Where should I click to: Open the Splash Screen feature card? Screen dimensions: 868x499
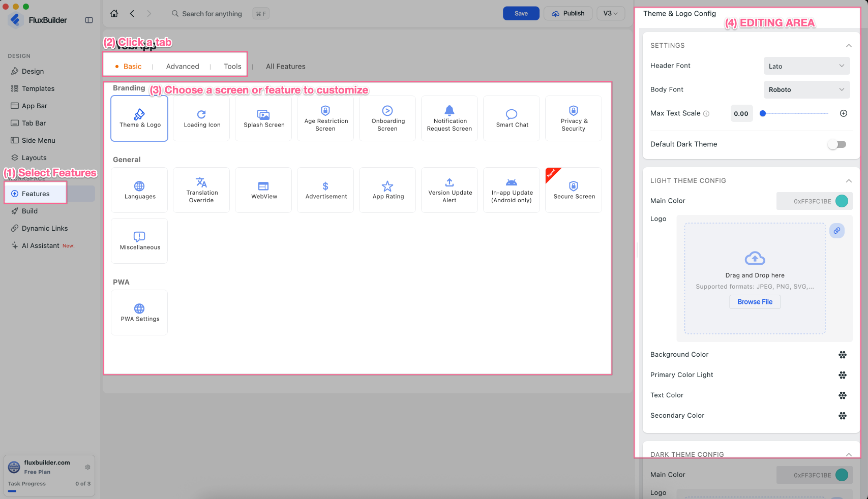point(263,118)
